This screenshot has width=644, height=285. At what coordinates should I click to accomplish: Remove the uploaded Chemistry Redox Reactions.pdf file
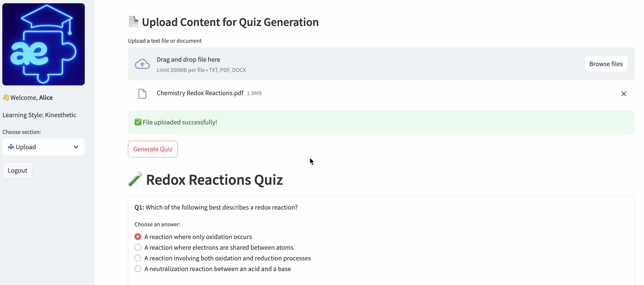pyautogui.click(x=624, y=94)
